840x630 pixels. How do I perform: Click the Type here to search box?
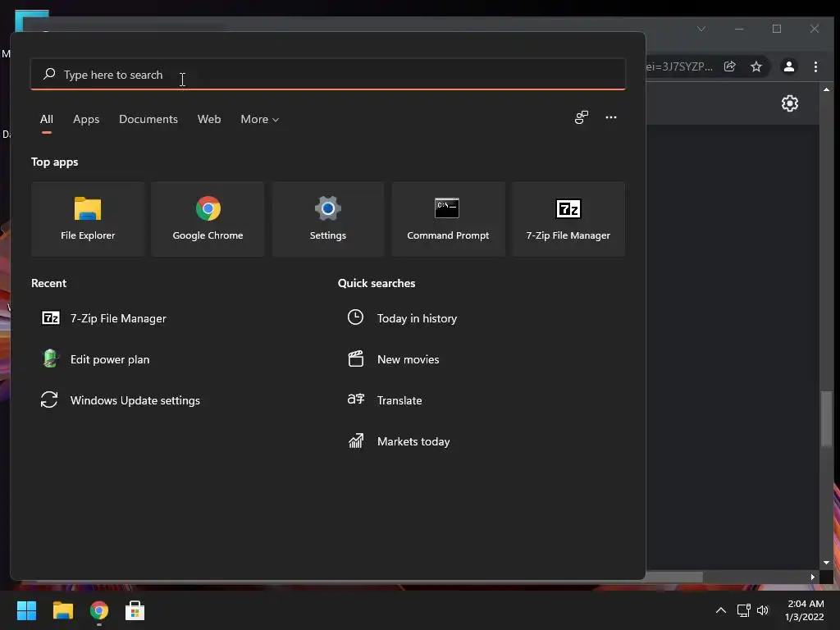coord(328,75)
